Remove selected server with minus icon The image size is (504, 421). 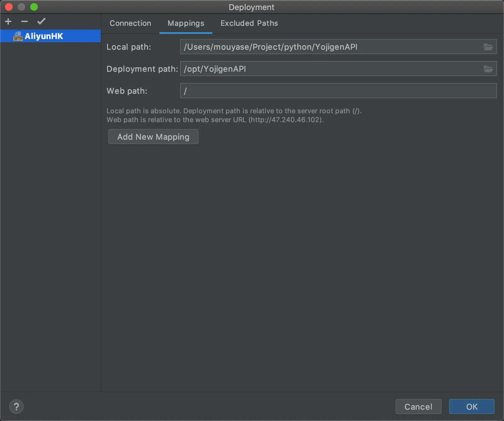pos(25,21)
